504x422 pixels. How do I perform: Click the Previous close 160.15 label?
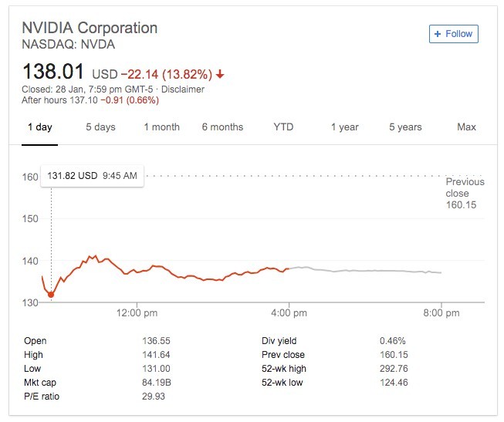tap(465, 194)
